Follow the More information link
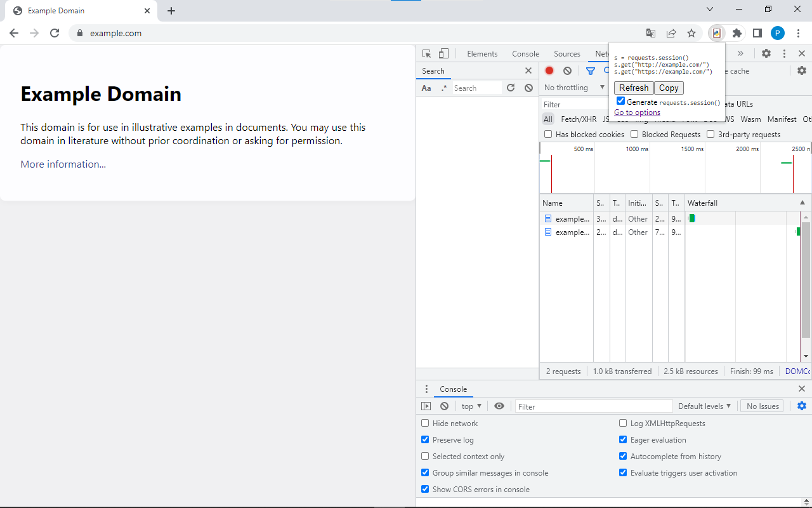 [x=63, y=164]
